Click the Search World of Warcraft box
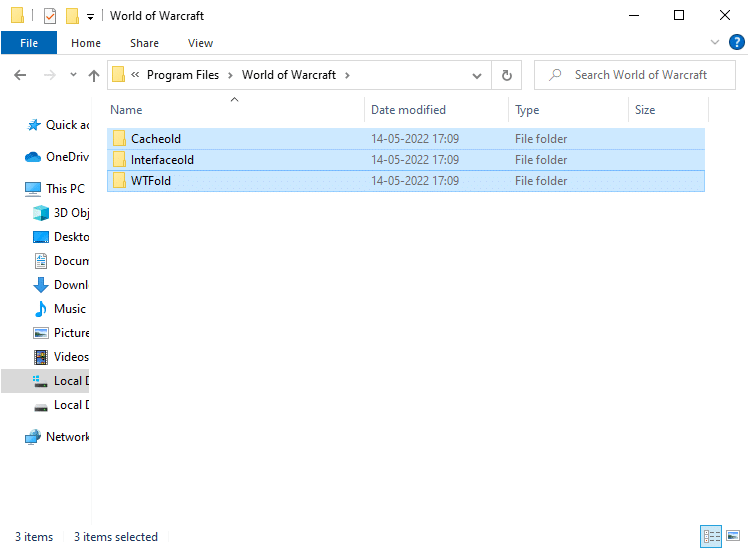Viewport: 749px width, 549px height. 635,75
